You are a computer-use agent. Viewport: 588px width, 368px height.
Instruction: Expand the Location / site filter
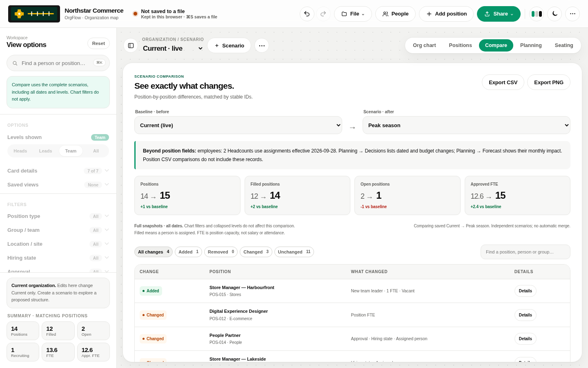pos(58,244)
